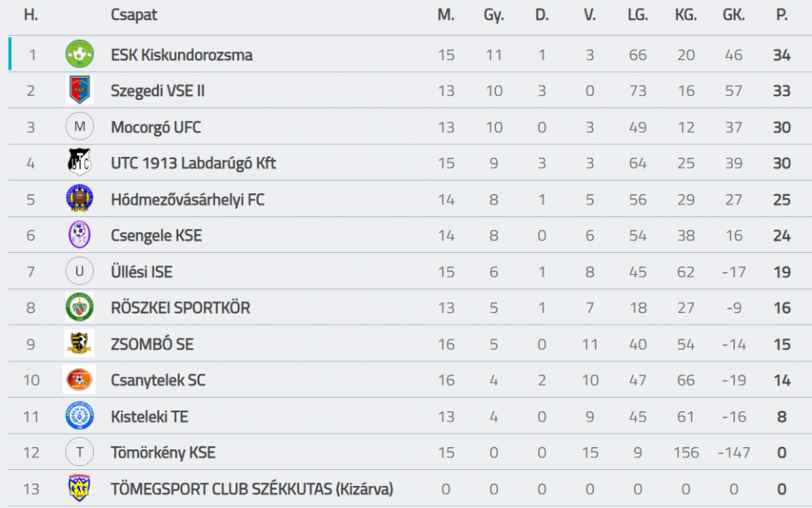Click the M. matches column header
This screenshot has height=508, width=812.
coord(446,15)
